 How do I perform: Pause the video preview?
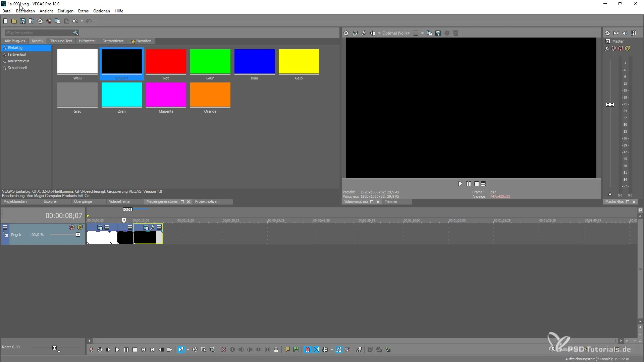coord(469,184)
